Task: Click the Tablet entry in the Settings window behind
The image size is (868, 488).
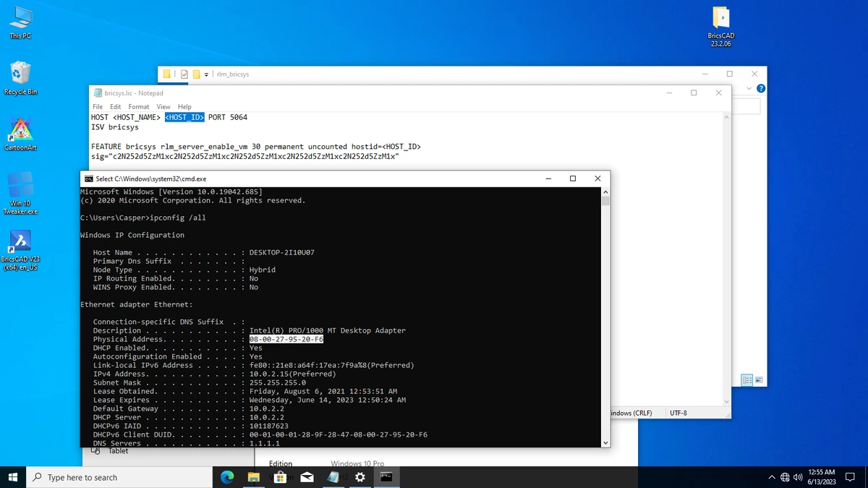Action: [x=118, y=451]
